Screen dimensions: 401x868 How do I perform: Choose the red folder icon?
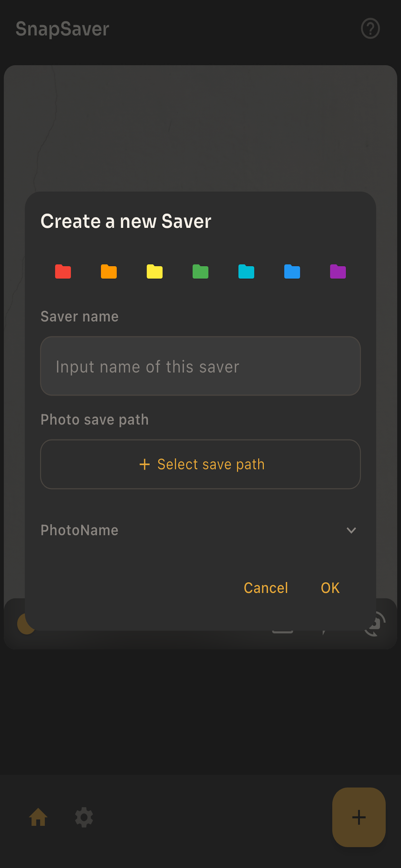63,272
